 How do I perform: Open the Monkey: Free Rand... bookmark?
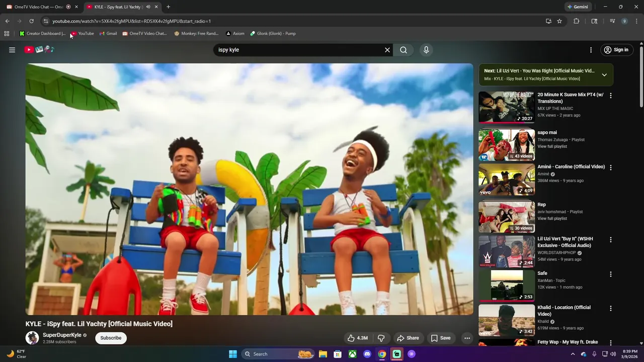tap(196, 34)
